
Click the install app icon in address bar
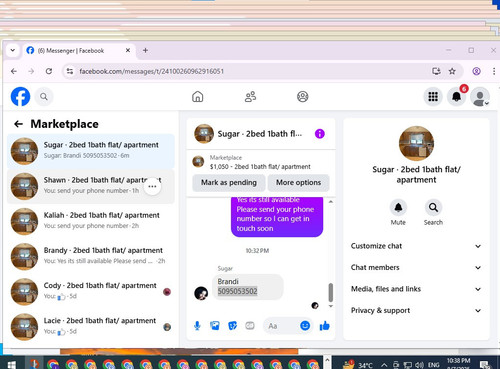(x=436, y=71)
